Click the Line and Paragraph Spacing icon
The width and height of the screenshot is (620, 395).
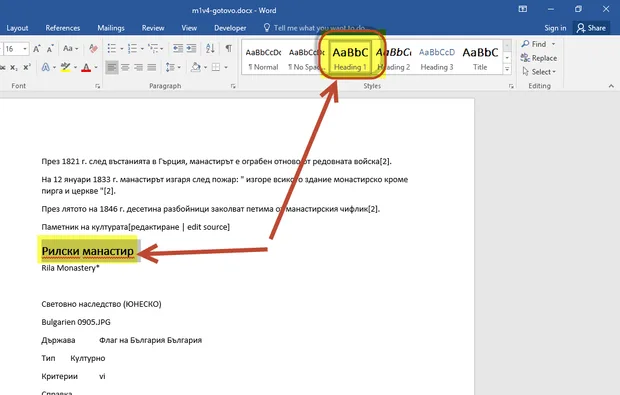[170, 67]
